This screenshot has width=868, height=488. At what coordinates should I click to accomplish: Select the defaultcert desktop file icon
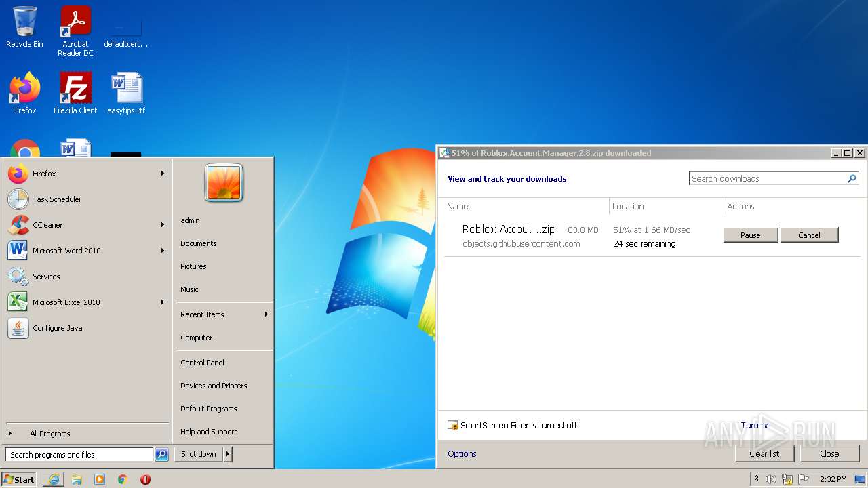(x=126, y=30)
